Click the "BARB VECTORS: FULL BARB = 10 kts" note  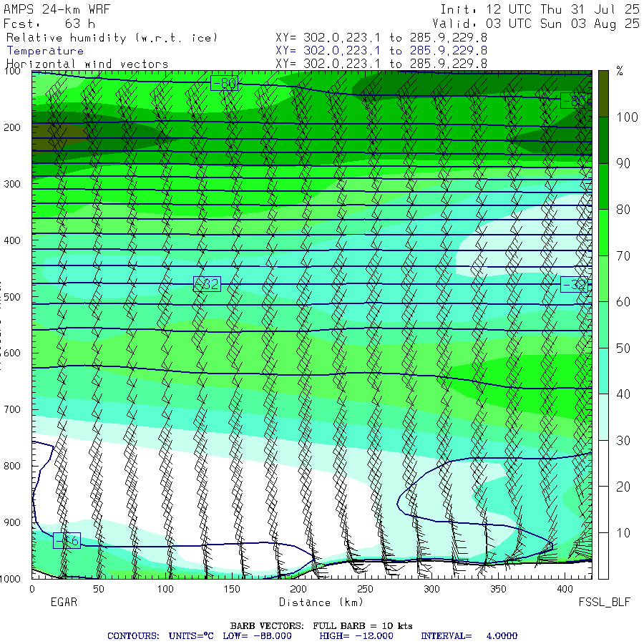coord(321,626)
